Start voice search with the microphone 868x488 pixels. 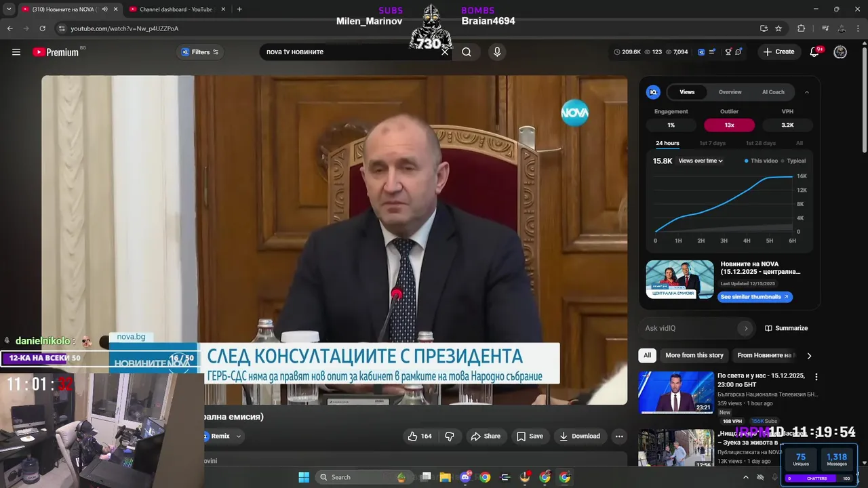(x=497, y=52)
